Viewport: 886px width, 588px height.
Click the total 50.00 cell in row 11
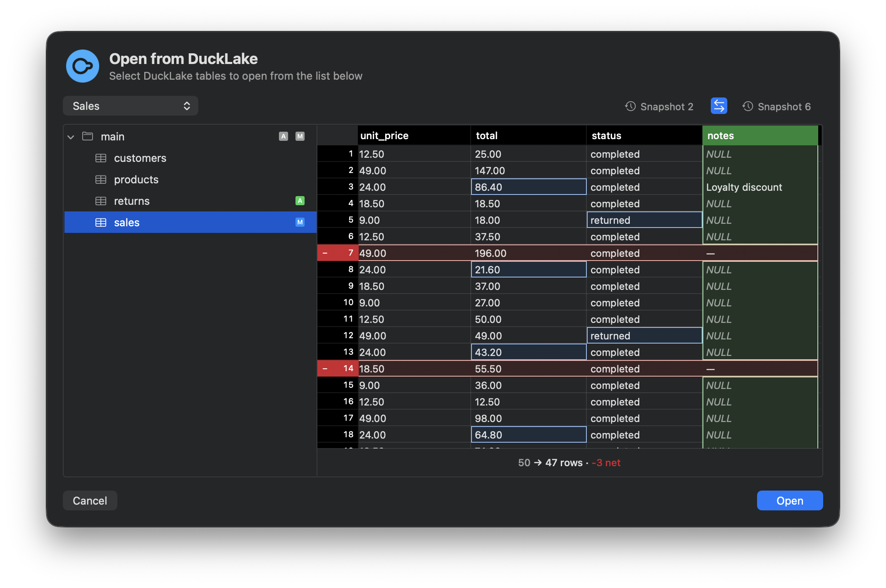pos(529,319)
